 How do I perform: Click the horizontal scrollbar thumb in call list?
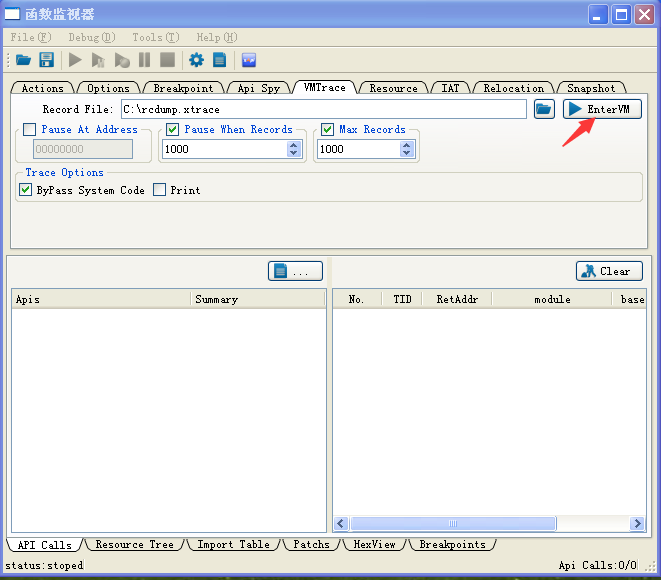(453, 524)
